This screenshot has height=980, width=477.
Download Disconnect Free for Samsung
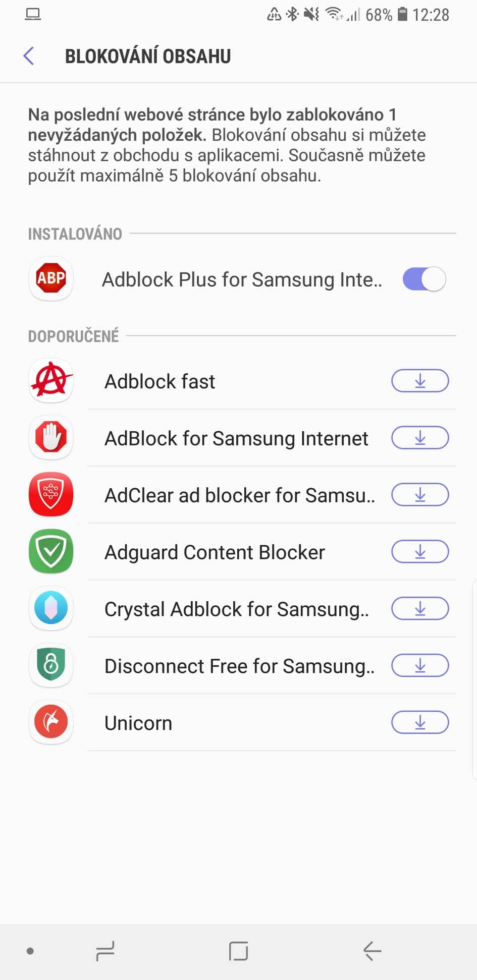coord(419,666)
